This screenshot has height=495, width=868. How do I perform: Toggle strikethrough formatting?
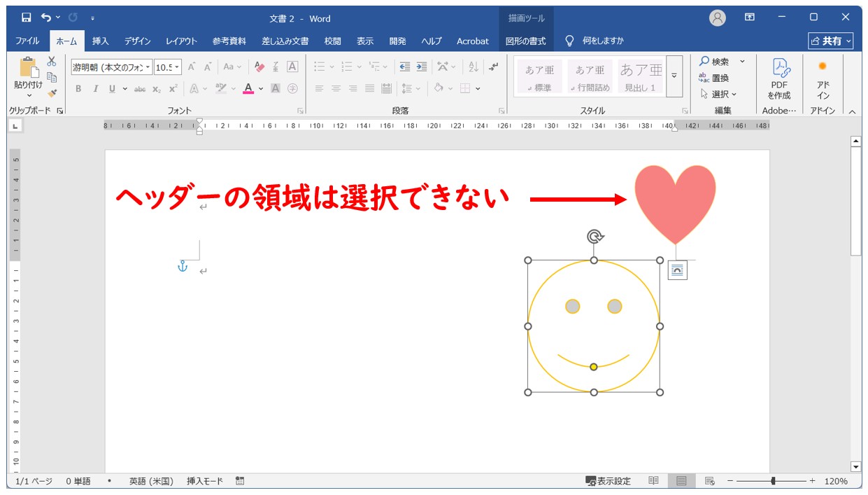pyautogui.click(x=140, y=88)
